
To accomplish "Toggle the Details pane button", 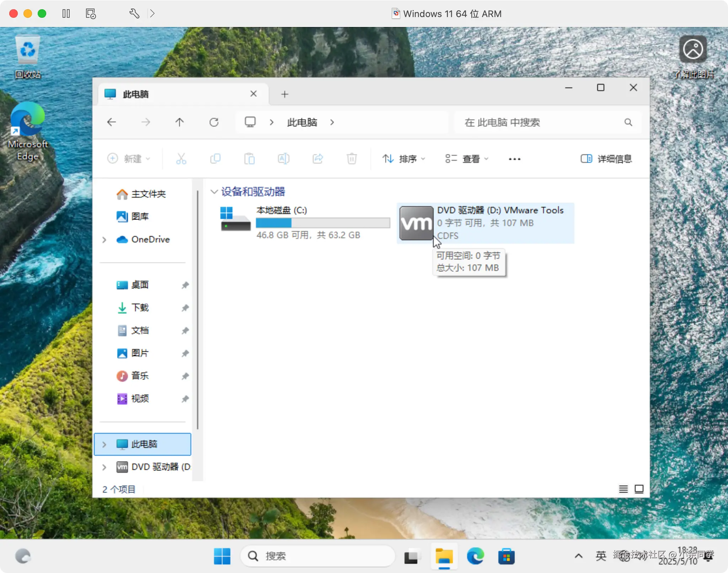I will pyautogui.click(x=606, y=159).
